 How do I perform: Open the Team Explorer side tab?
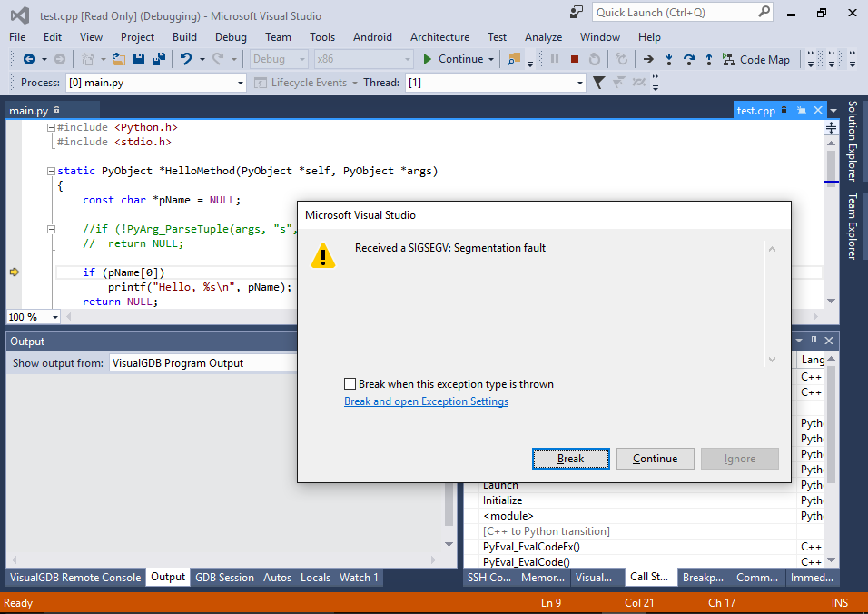(x=853, y=226)
